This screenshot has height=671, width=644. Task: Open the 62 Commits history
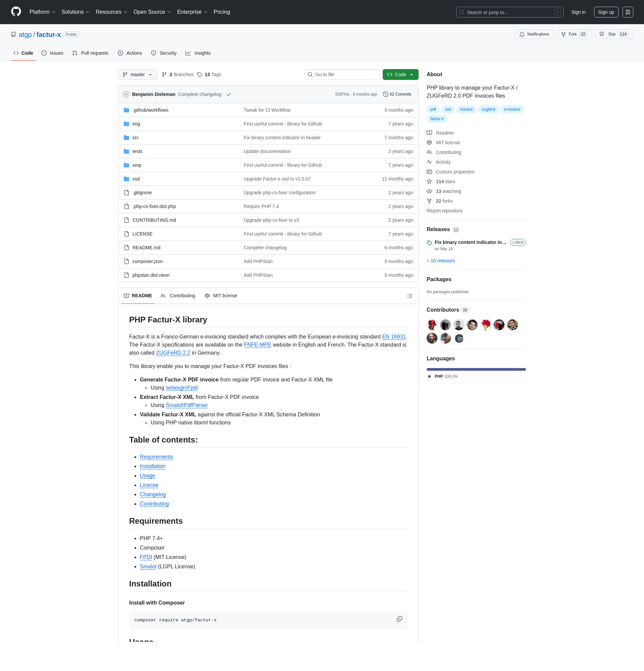point(397,94)
